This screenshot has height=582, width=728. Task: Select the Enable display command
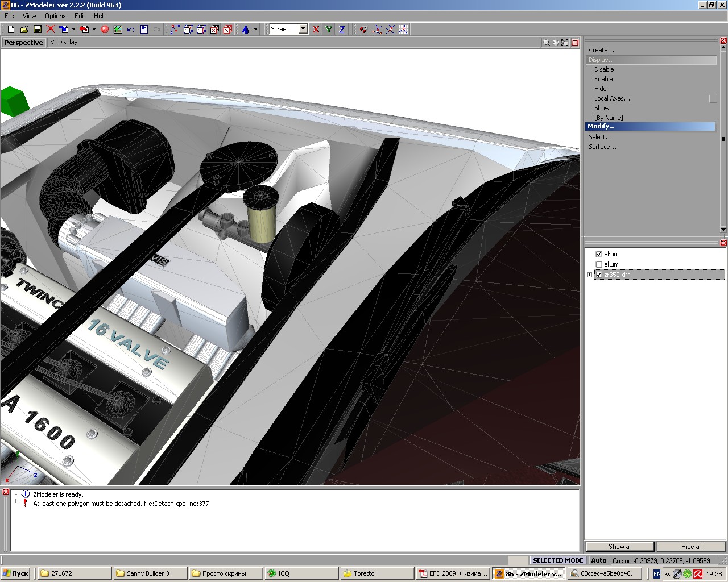603,79
